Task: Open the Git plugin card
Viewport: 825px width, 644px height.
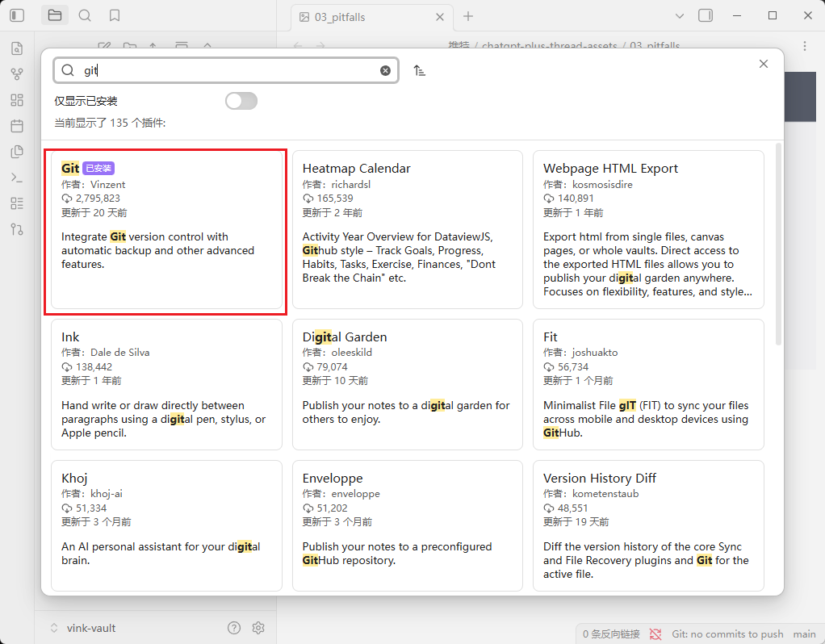Action: [x=166, y=230]
